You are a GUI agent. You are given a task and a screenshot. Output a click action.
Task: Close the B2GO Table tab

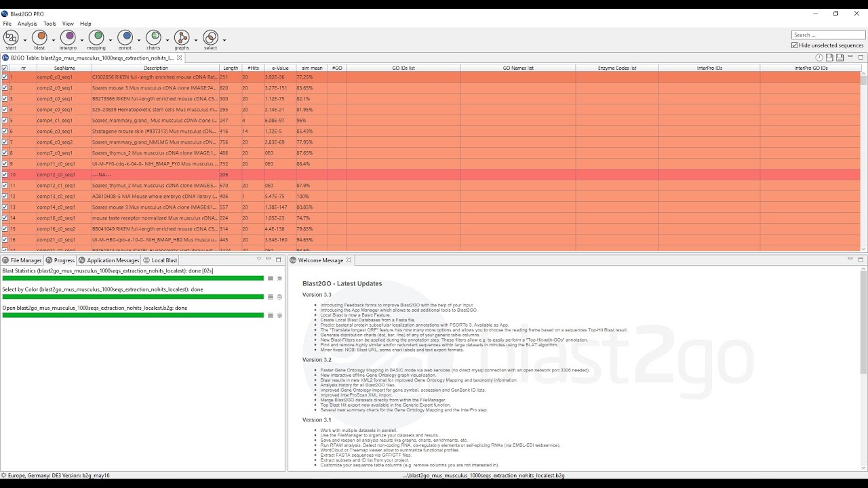pyautogui.click(x=180, y=58)
